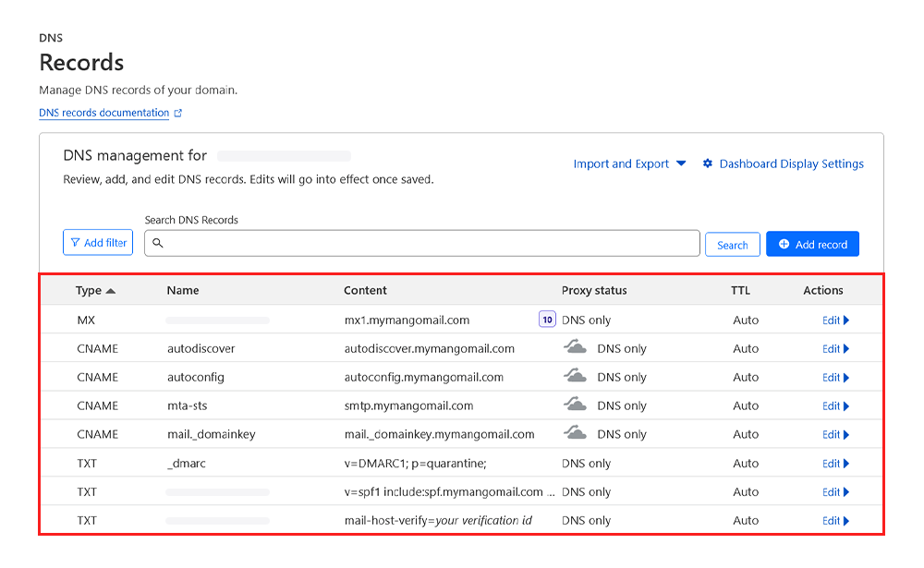
Task: Open the Import and Export dropdown
Action: (x=629, y=163)
